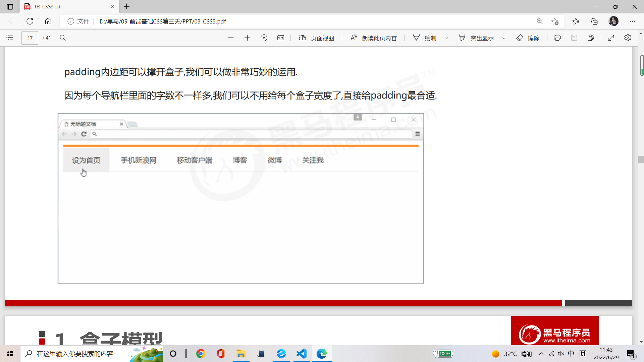Screen dimensions: 644x362
Task: Select the 擦除 erase tool
Action: click(528, 38)
